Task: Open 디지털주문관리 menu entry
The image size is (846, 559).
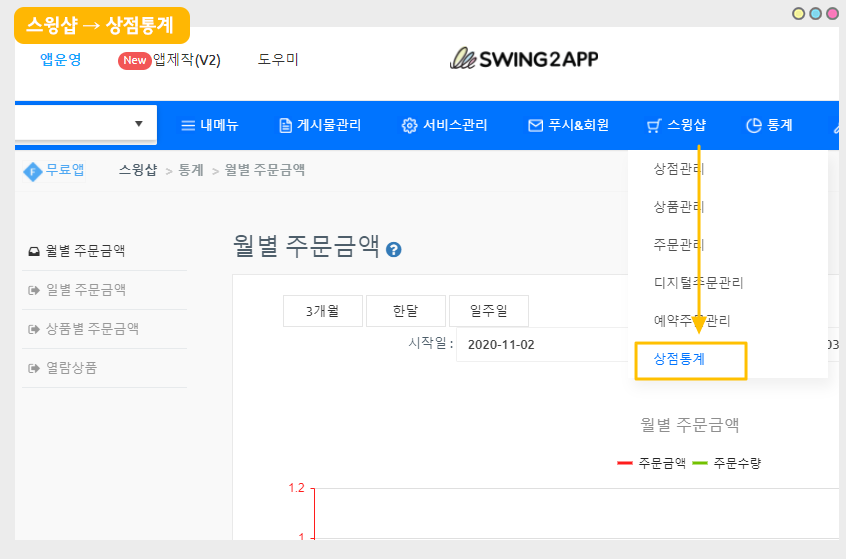Action: [699, 283]
